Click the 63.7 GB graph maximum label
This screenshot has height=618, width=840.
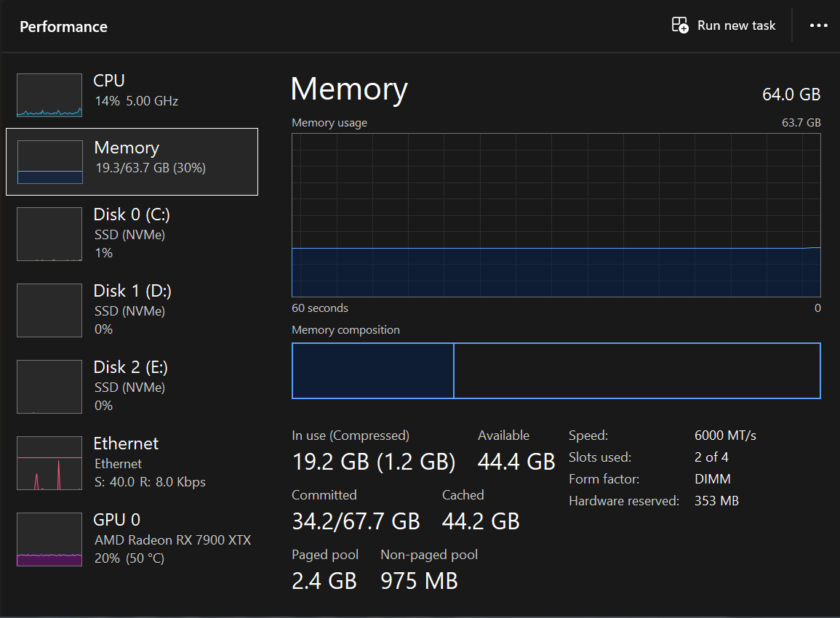801,123
